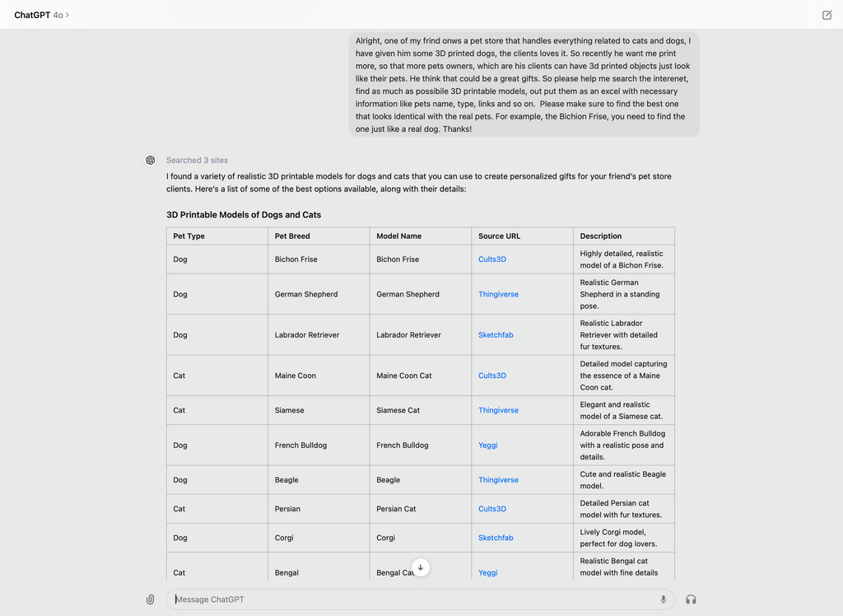Open the Thingiverse link for German Shepherd
The width and height of the screenshot is (843, 616).
coord(497,294)
